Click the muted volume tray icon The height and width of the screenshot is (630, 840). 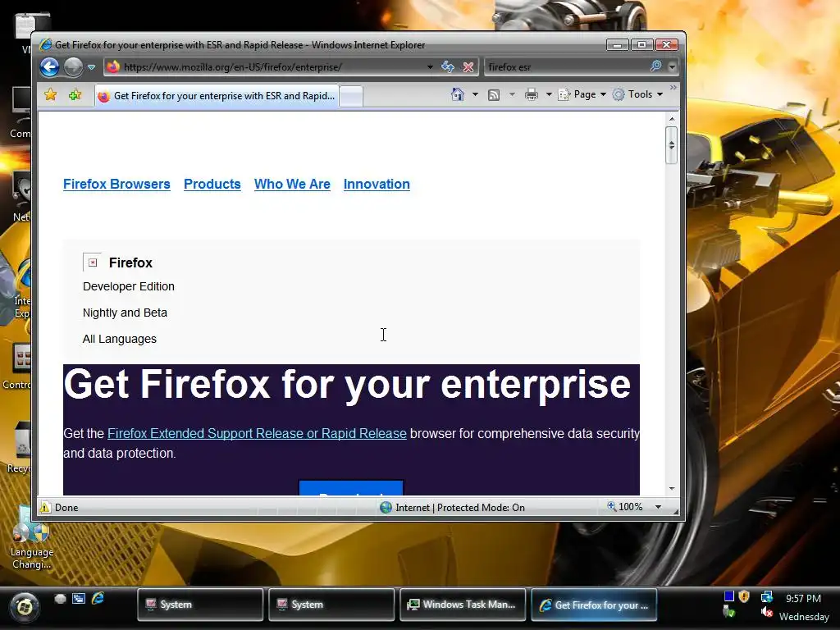pos(767,611)
